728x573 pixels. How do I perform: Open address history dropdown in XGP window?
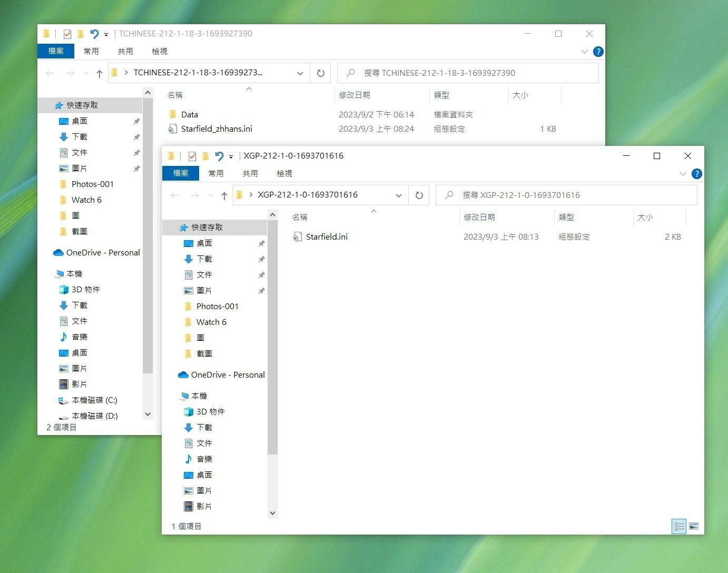[x=399, y=195]
